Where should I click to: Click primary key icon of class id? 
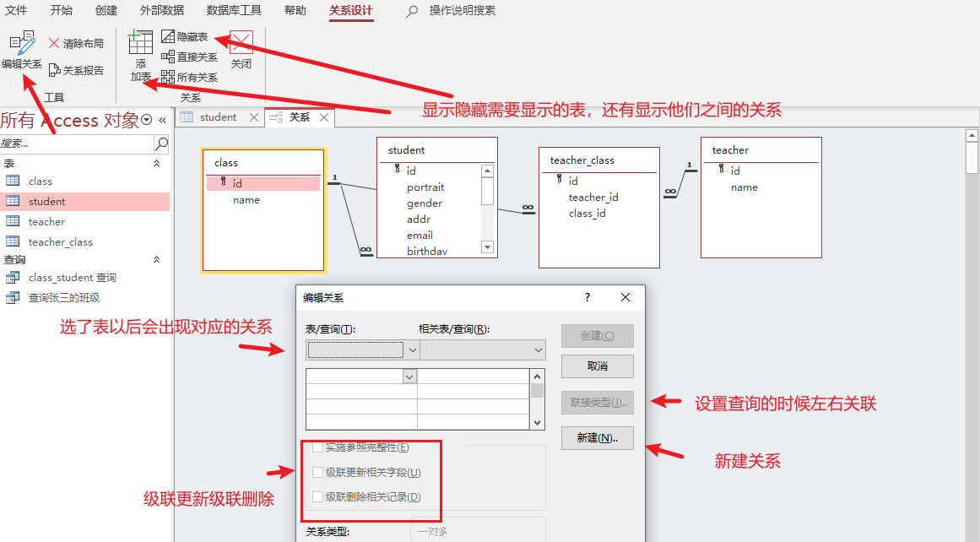pos(223,182)
